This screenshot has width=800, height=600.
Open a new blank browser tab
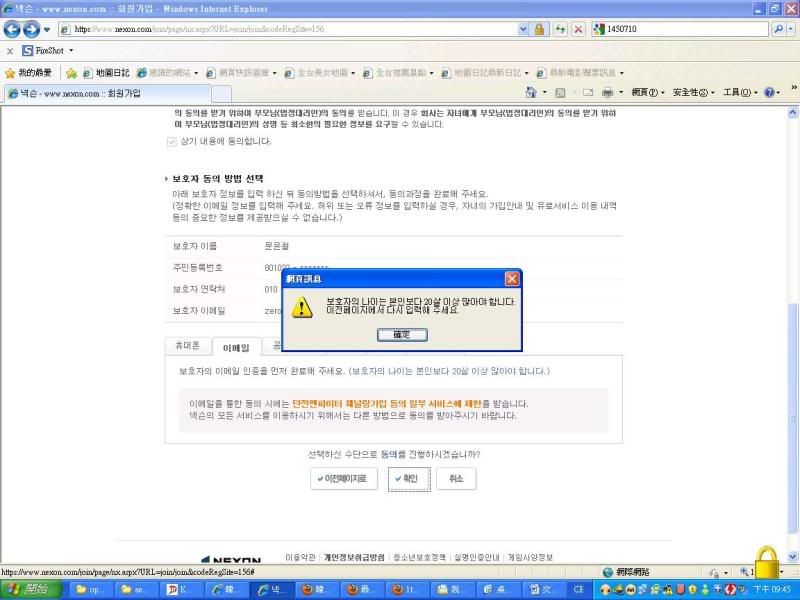coord(221,94)
